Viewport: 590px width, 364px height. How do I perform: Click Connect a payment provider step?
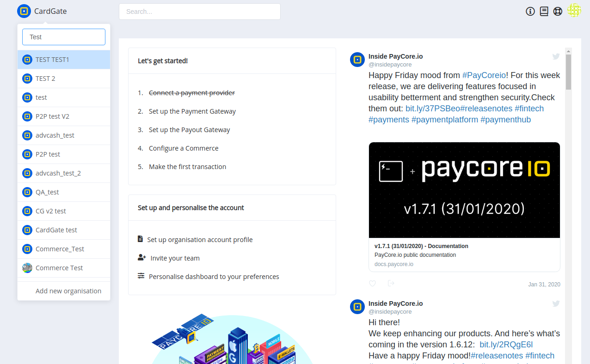[x=192, y=93]
